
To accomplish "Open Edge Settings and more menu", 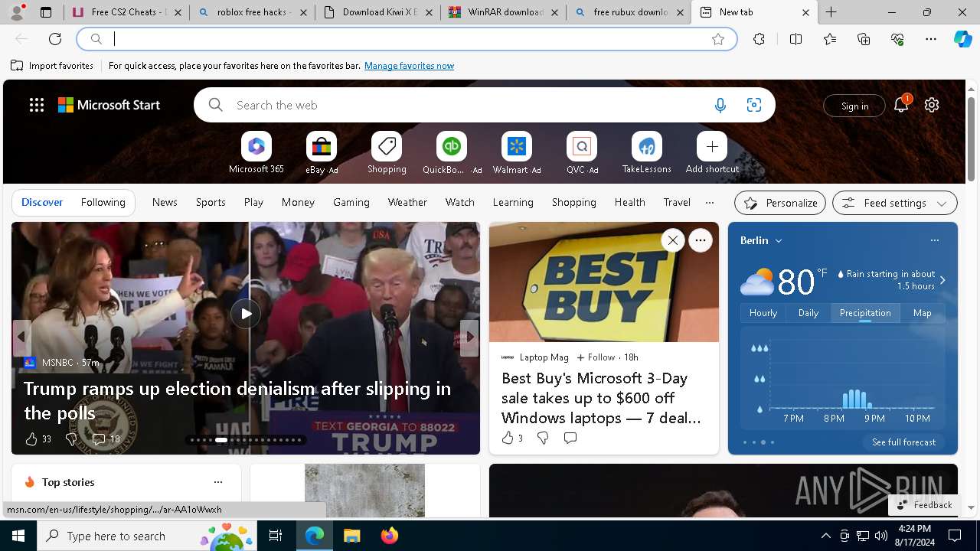I will coord(931,39).
